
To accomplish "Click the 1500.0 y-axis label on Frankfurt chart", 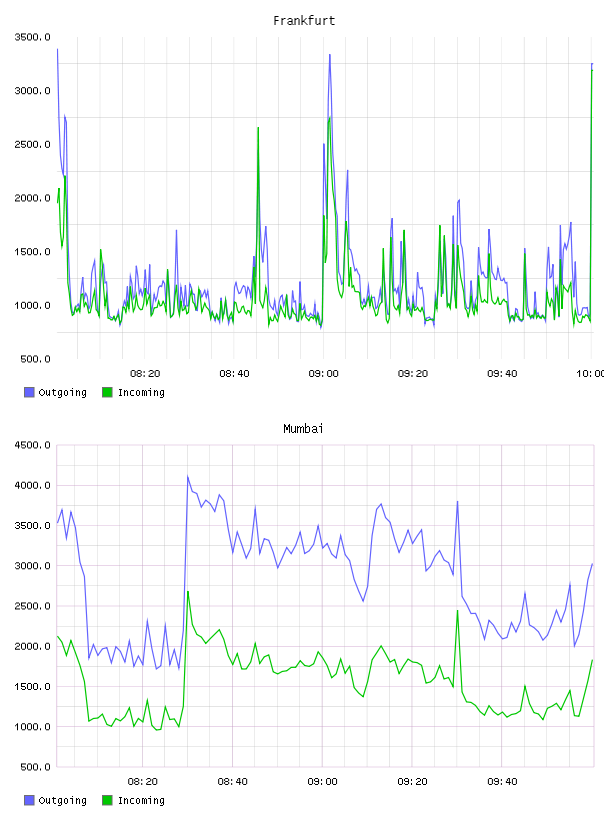I will click(33, 252).
